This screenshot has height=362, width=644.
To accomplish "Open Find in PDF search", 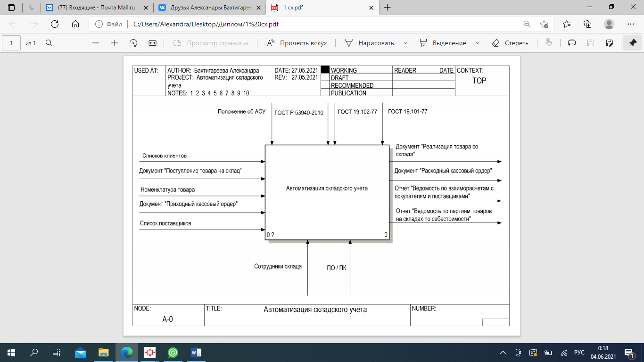I will (49, 43).
